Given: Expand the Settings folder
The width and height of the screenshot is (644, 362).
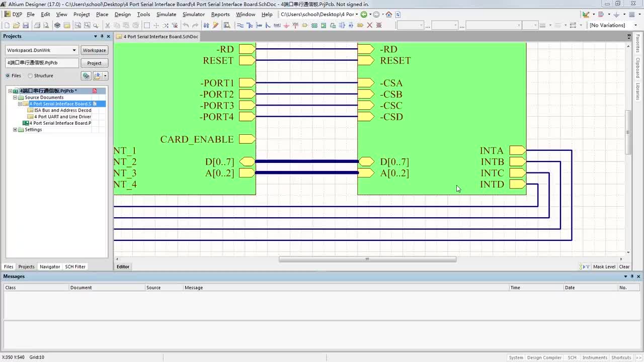Looking at the screenshot, I should pos(15,130).
